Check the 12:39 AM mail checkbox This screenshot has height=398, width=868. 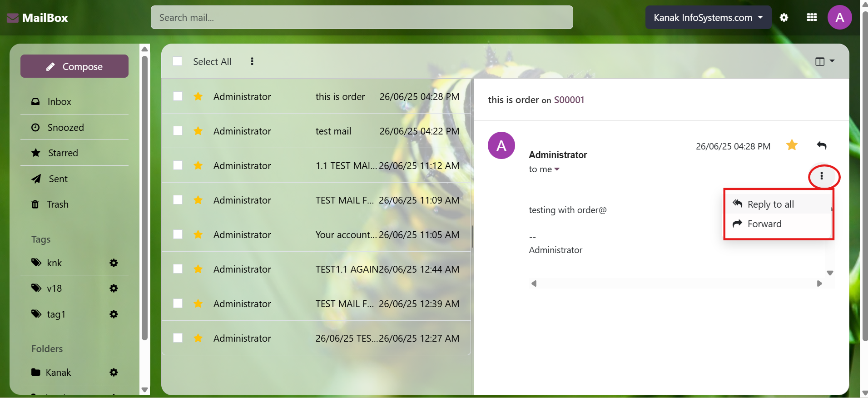tap(178, 303)
